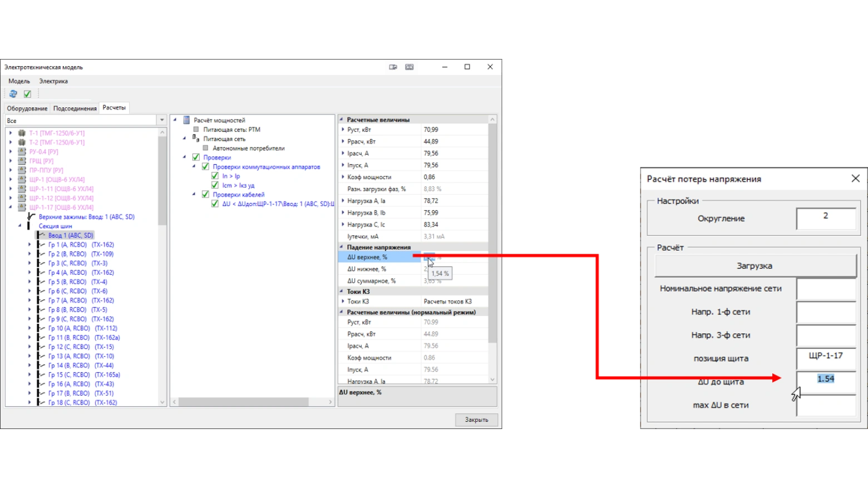The width and height of the screenshot is (868, 488).
Task: Click the checks panel horizontal scrollbar
Action: pos(252,402)
